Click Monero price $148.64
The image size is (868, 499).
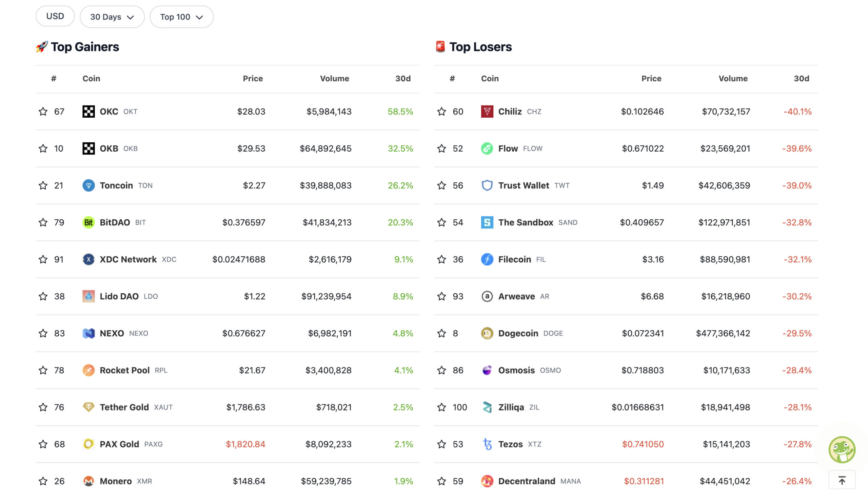pyautogui.click(x=249, y=481)
